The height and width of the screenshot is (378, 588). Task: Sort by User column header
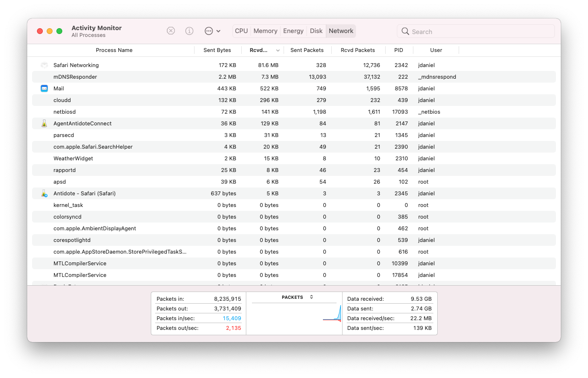click(436, 50)
